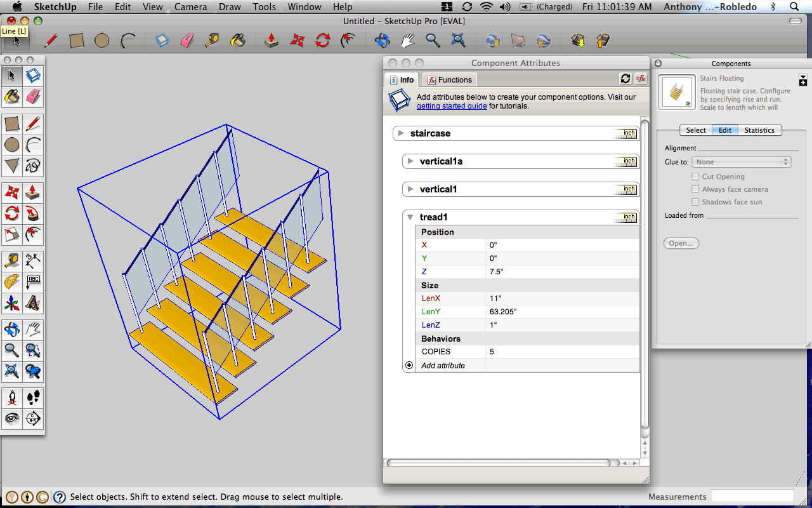Open the Camera menu
This screenshot has width=812, height=508.
pos(190,7)
